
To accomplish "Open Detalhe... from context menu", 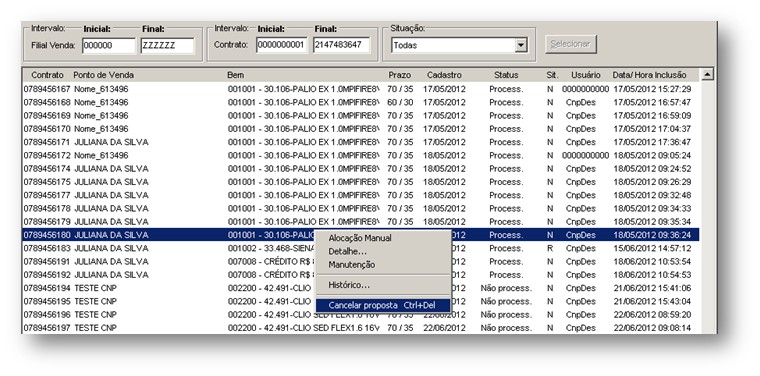I will [x=348, y=251].
